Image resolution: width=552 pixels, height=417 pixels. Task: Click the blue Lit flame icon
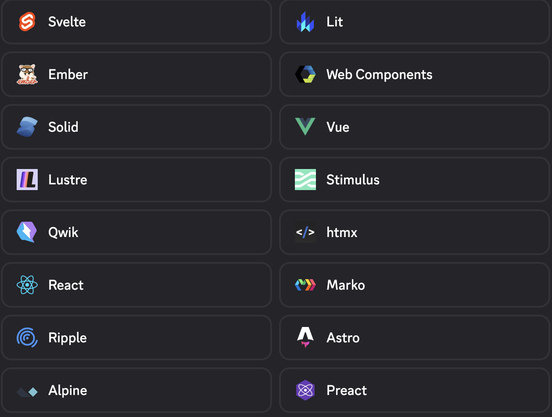pos(305,21)
